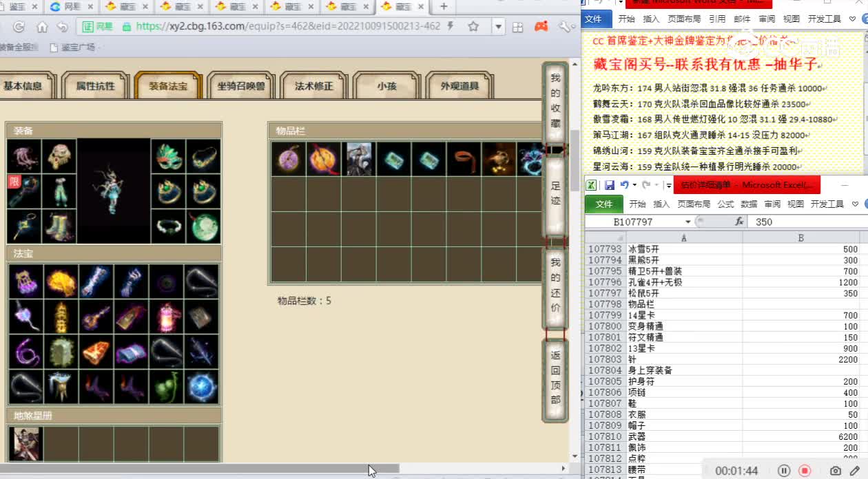Open the browser wrench tools menu
The width and height of the screenshot is (868, 479).
pyautogui.click(x=565, y=27)
